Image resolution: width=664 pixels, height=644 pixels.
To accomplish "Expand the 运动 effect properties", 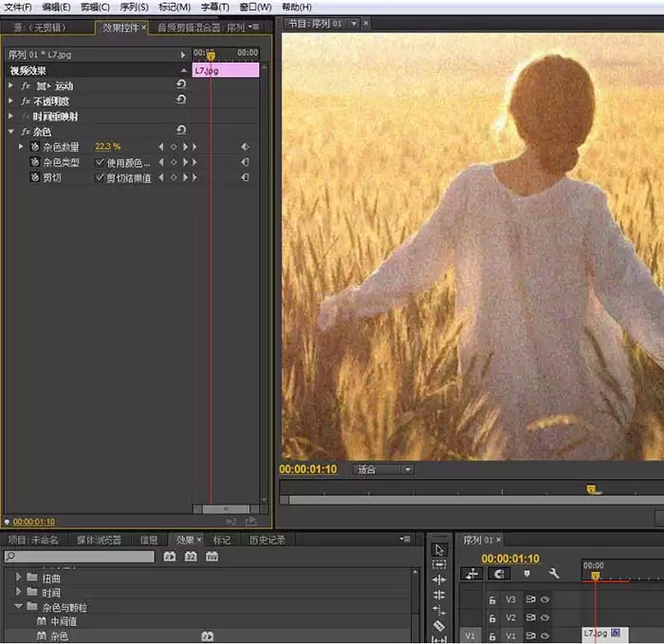I will tap(11, 85).
